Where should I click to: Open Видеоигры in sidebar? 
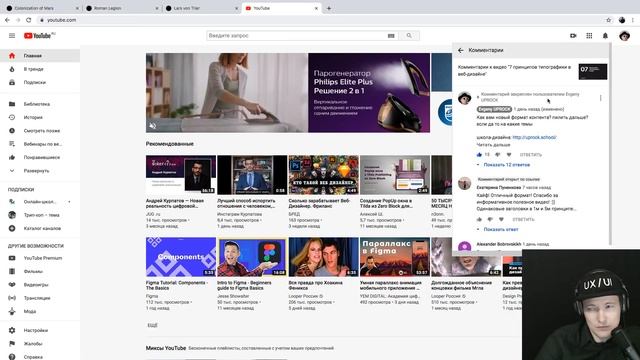pos(40,285)
